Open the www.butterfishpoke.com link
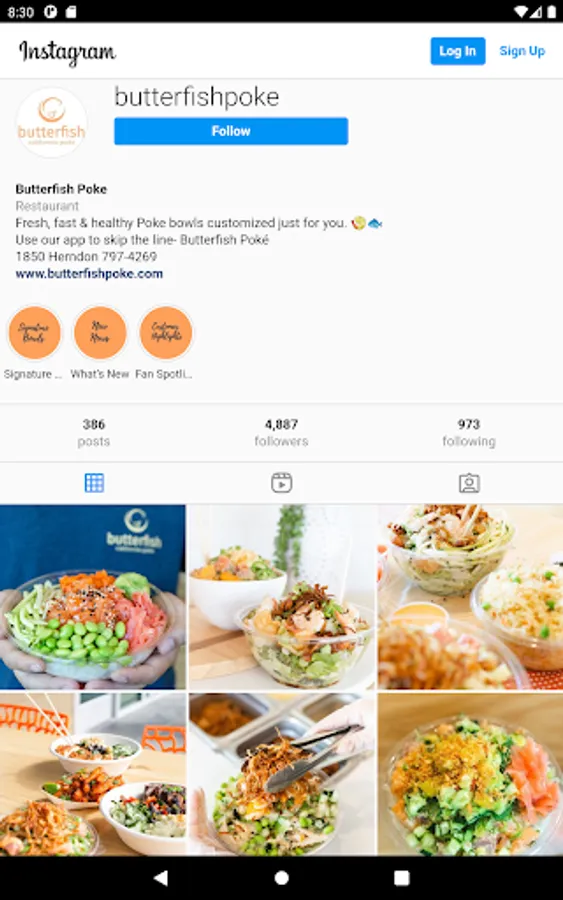563x900 pixels. 89,274
